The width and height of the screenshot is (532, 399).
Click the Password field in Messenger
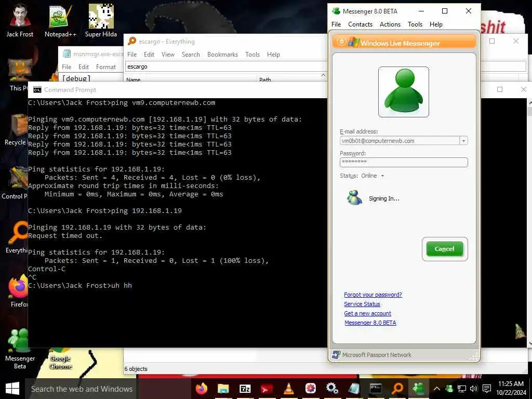click(403, 162)
